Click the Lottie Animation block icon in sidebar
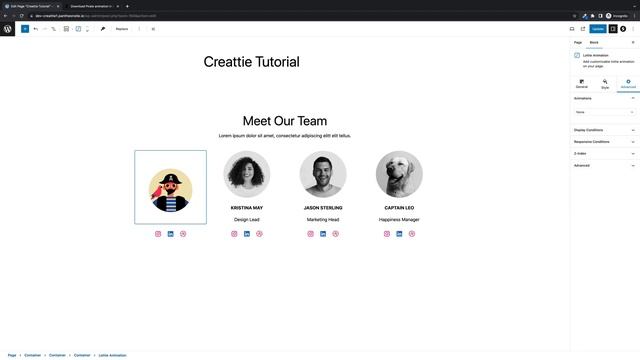The height and width of the screenshot is (360, 640). click(577, 56)
